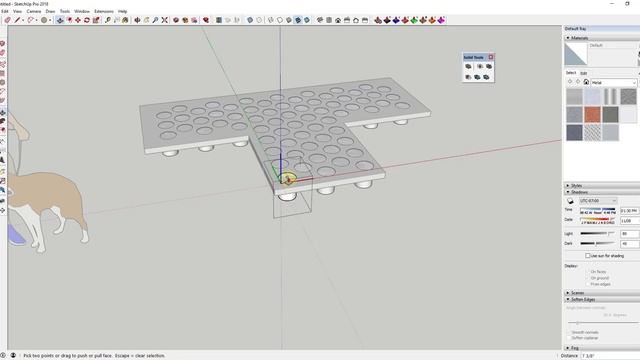Click the green sandbox toolbar icon

click(414, 20)
